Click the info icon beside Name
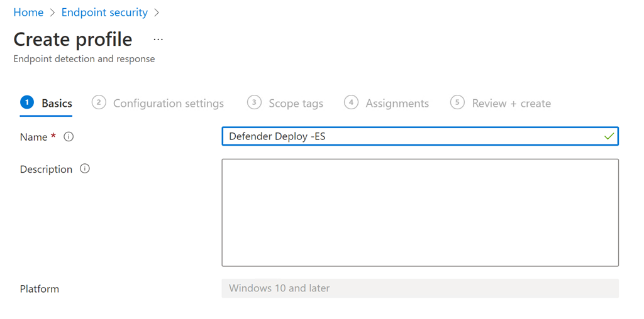This screenshot has width=644, height=319. tap(69, 136)
